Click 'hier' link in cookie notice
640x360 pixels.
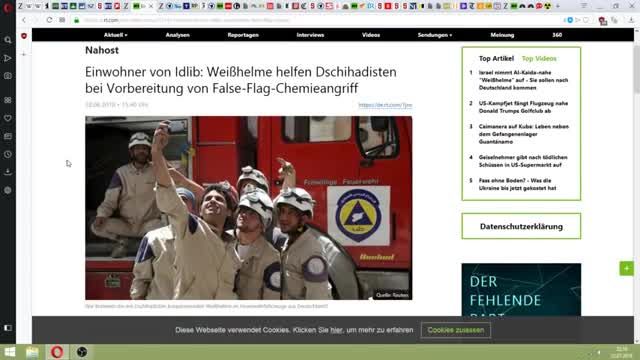pos(336,330)
